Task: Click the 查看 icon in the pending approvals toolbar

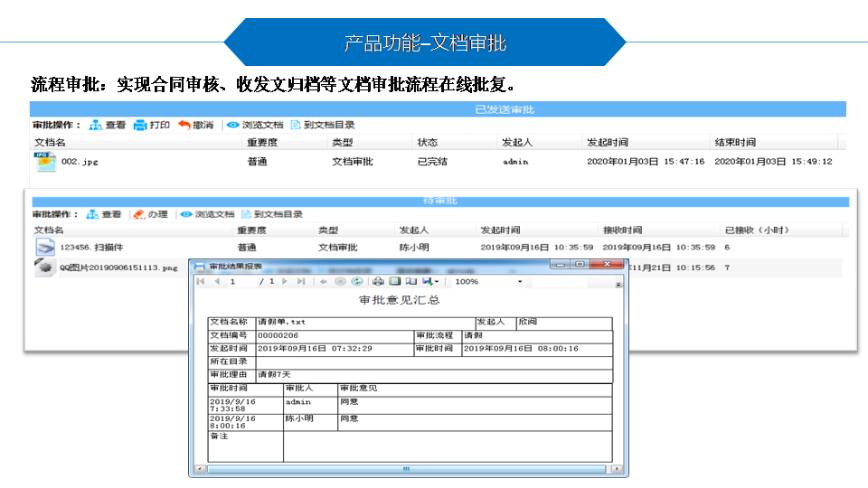Action: click(92, 214)
